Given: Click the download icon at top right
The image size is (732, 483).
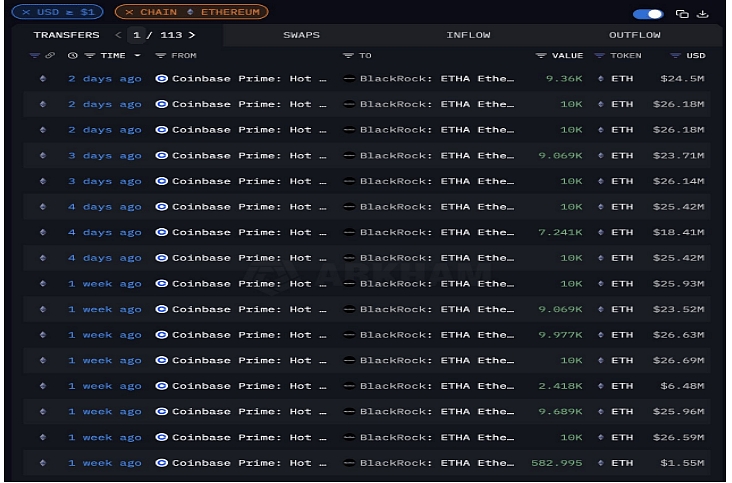Looking at the screenshot, I should 703,14.
